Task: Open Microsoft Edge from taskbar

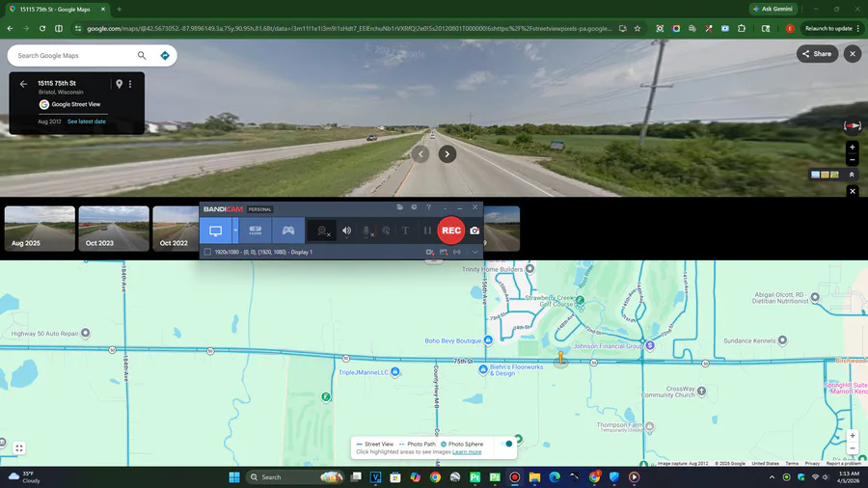Action: click(555, 477)
